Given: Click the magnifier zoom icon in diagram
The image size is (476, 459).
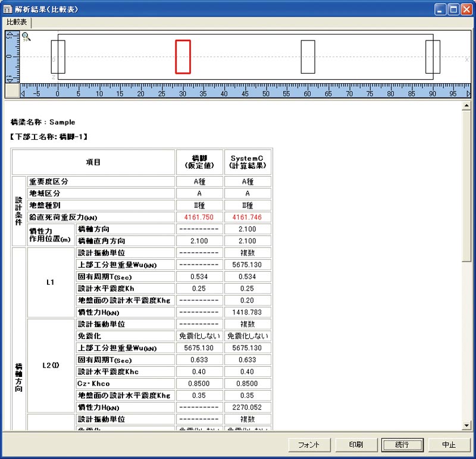Looking at the screenshot, I should tap(26, 37).
